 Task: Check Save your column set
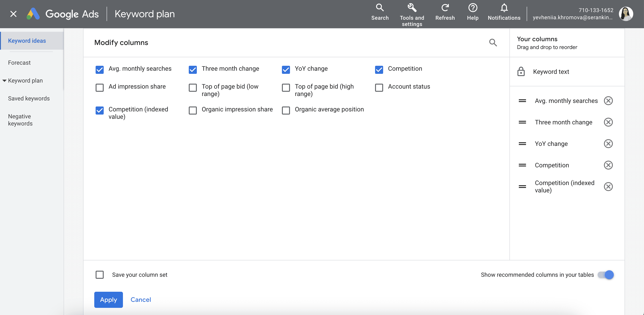pyautogui.click(x=99, y=275)
